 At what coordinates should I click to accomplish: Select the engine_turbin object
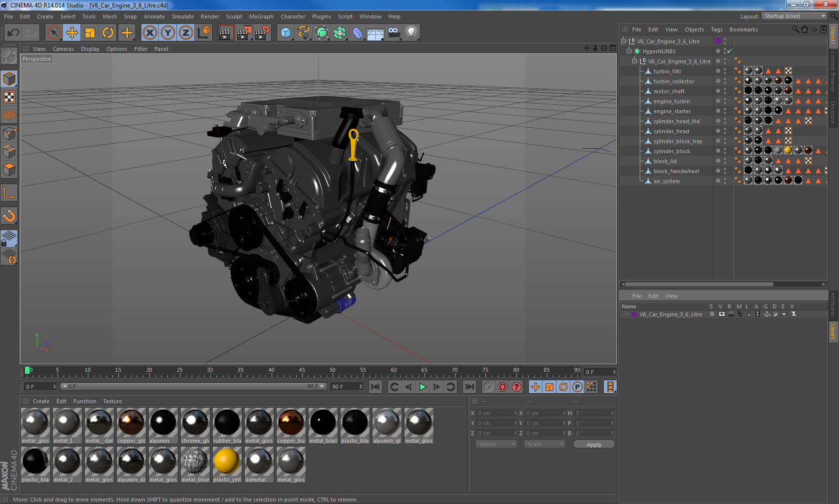click(672, 101)
